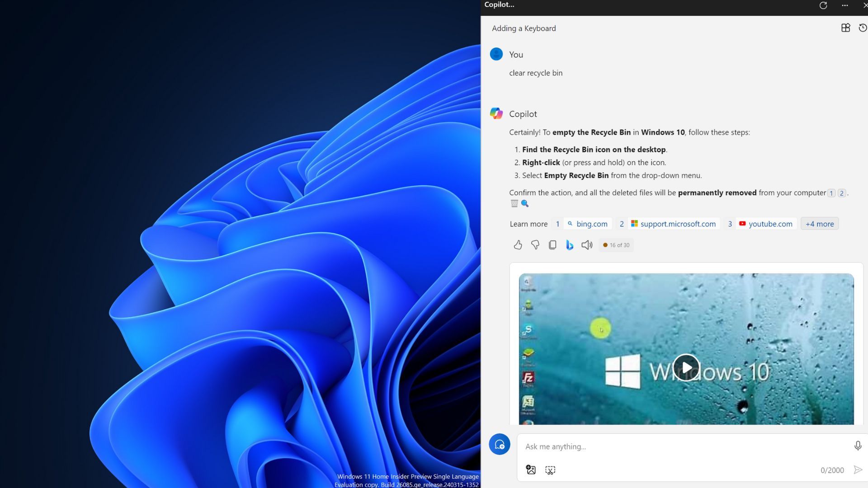
Task: Open the support.microsoft.com source link
Action: (x=678, y=224)
